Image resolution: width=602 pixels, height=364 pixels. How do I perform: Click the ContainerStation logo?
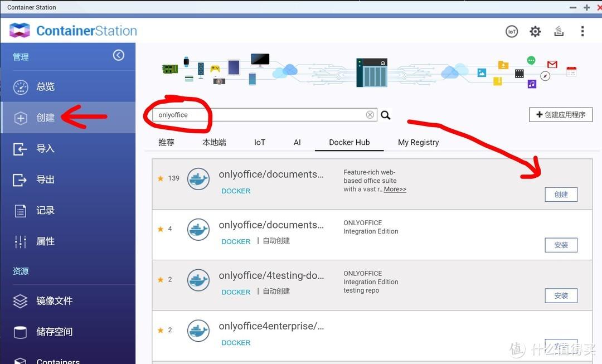coord(73,31)
